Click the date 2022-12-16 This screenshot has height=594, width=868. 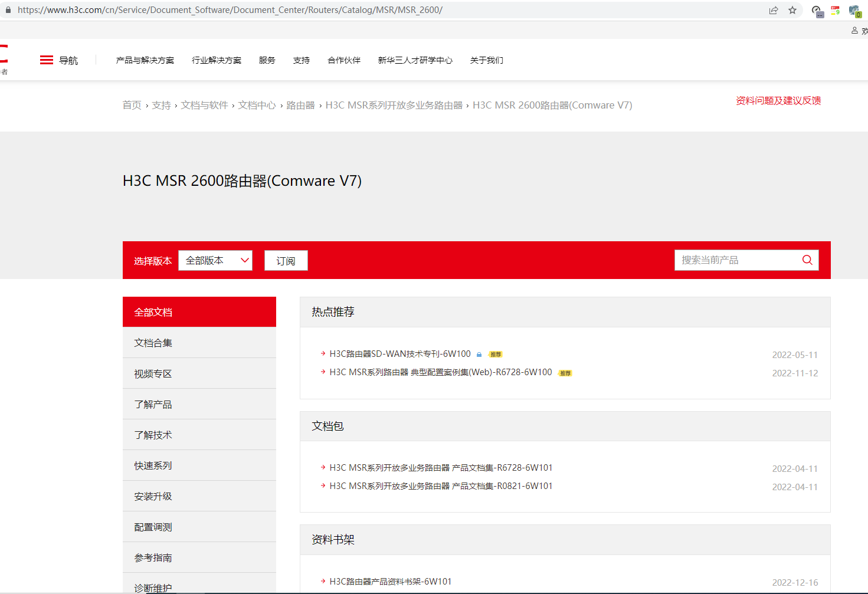click(795, 583)
